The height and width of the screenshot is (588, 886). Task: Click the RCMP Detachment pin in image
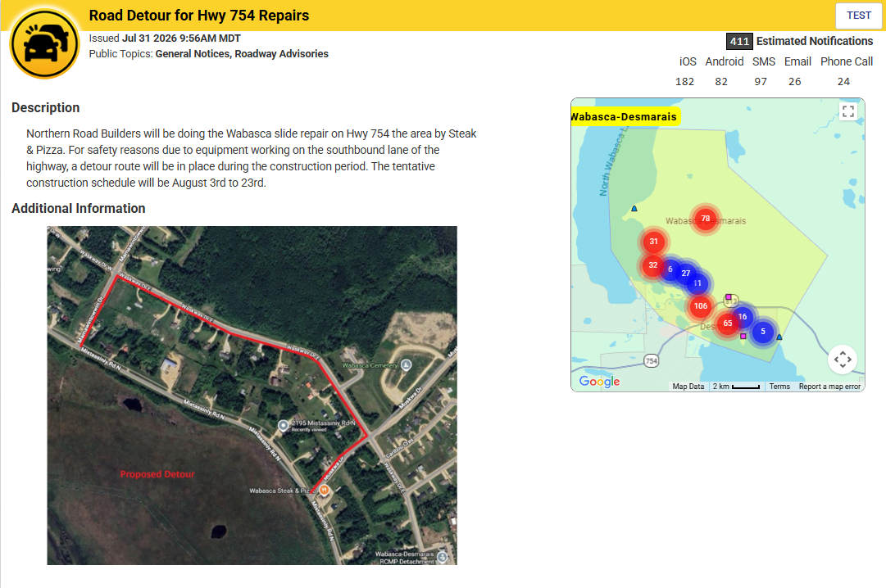tap(442, 558)
